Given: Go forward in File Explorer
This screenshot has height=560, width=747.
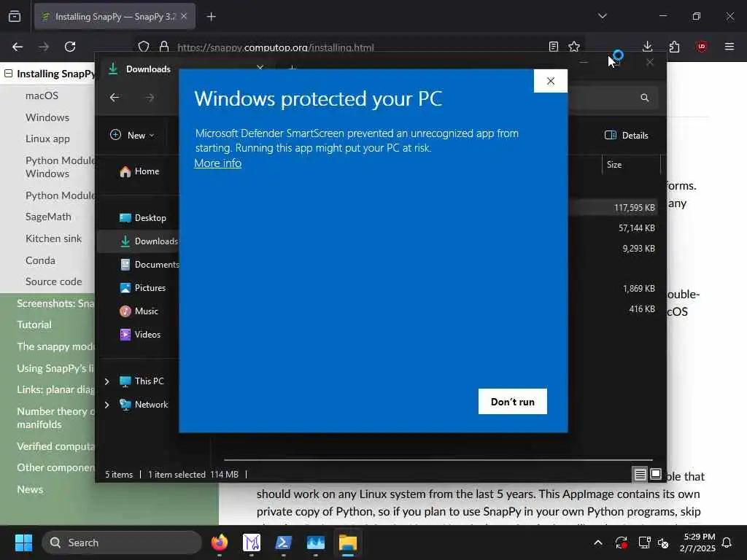Looking at the screenshot, I should pyautogui.click(x=150, y=98).
